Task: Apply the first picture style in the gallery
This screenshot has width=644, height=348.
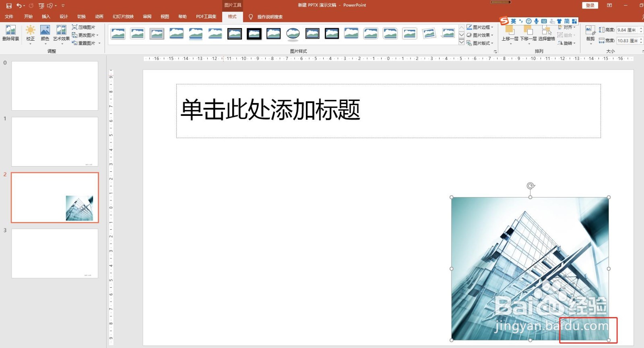Action: [118, 34]
